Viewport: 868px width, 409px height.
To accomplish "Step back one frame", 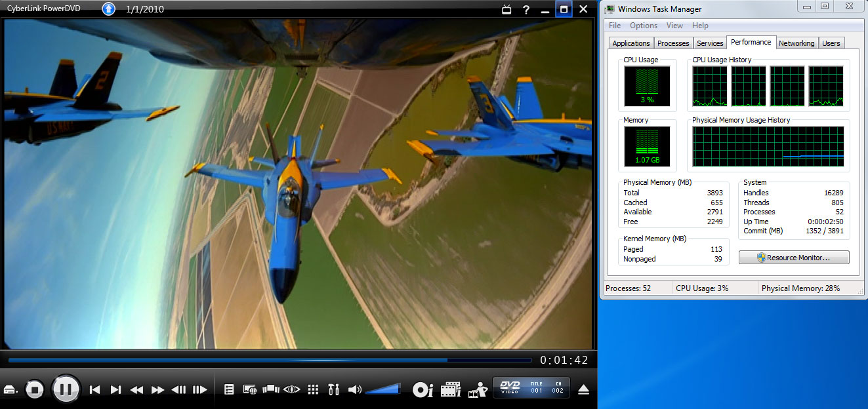I will pyautogui.click(x=178, y=390).
